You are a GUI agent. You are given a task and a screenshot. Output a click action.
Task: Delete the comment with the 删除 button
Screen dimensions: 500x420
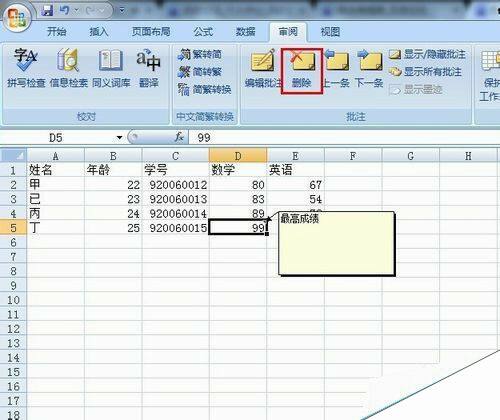[302, 71]
